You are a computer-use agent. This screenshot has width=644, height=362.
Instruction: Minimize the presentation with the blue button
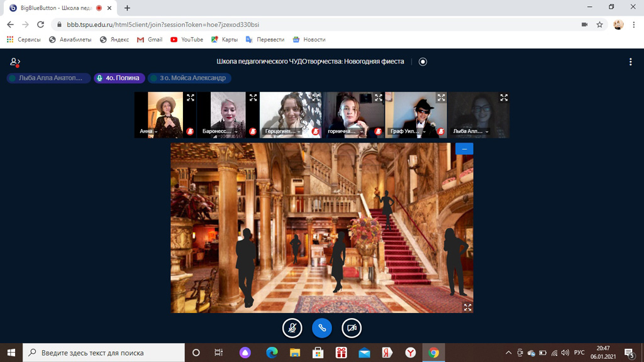(464, 149)
